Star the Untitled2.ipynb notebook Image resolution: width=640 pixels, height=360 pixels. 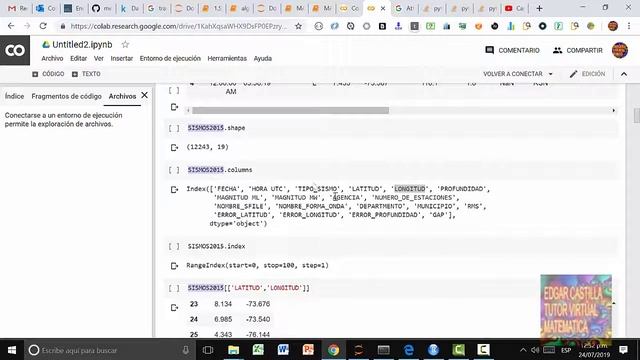pos(125,44)
